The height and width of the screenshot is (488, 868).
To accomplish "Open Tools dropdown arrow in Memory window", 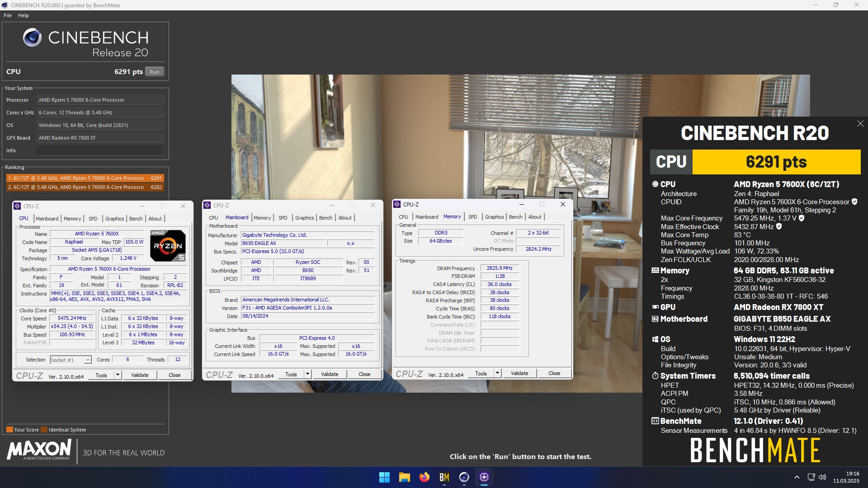I will click(x=497, y=373).
